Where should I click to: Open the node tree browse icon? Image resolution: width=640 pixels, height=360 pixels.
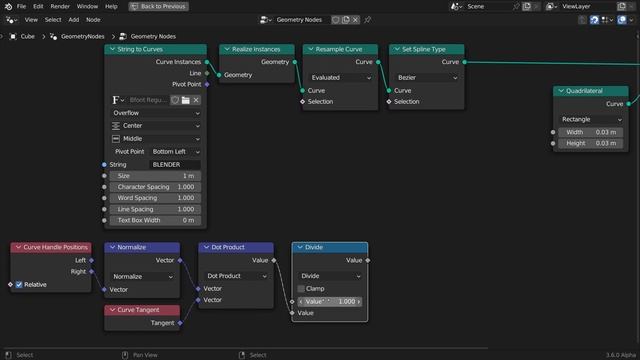266,20
